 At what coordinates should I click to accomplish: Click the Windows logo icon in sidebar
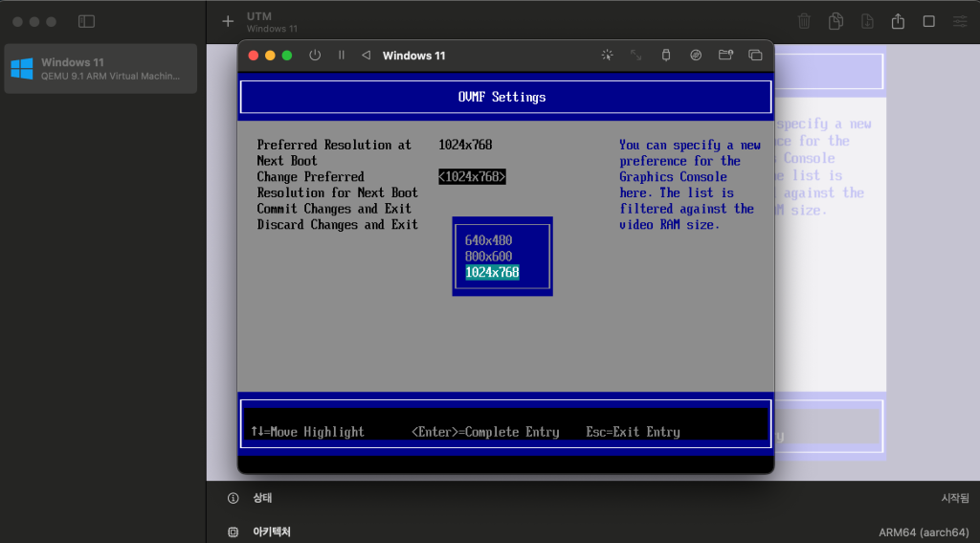coord(22,69)
